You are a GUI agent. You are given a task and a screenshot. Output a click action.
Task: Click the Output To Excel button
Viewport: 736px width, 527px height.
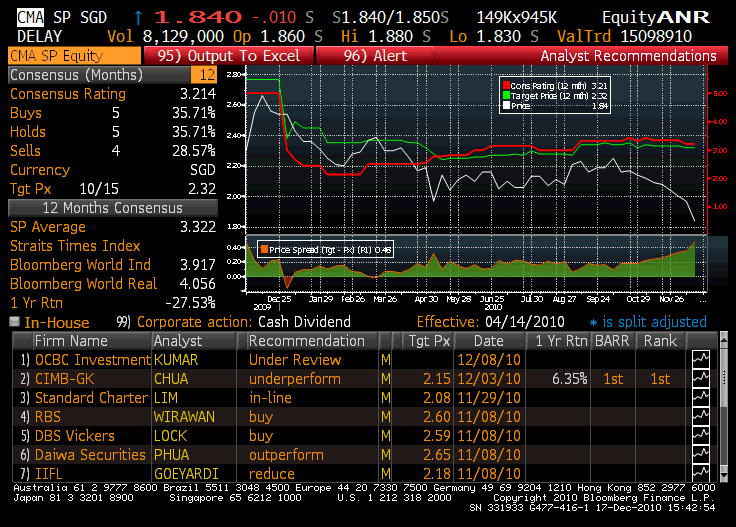click(x=229, y=56)
